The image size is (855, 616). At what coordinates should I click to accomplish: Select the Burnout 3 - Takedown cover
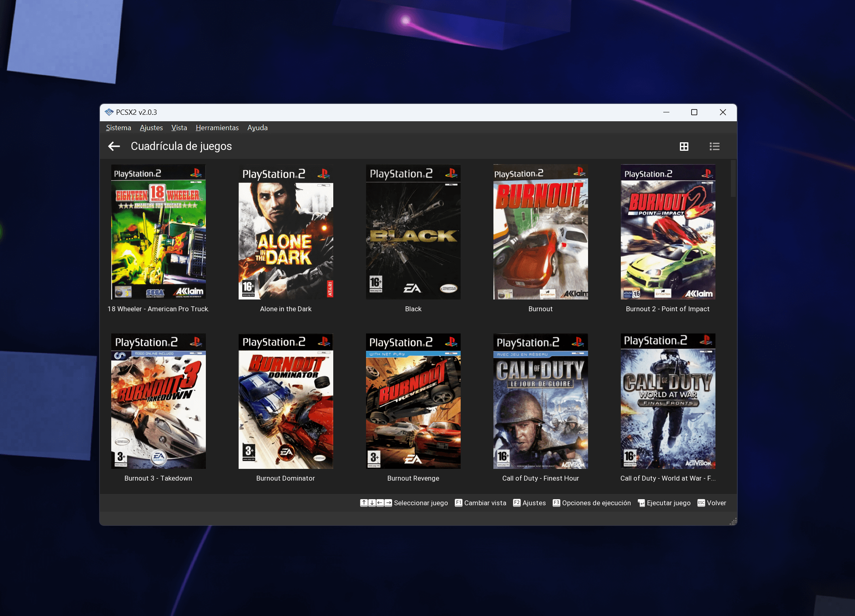point(158,401)
